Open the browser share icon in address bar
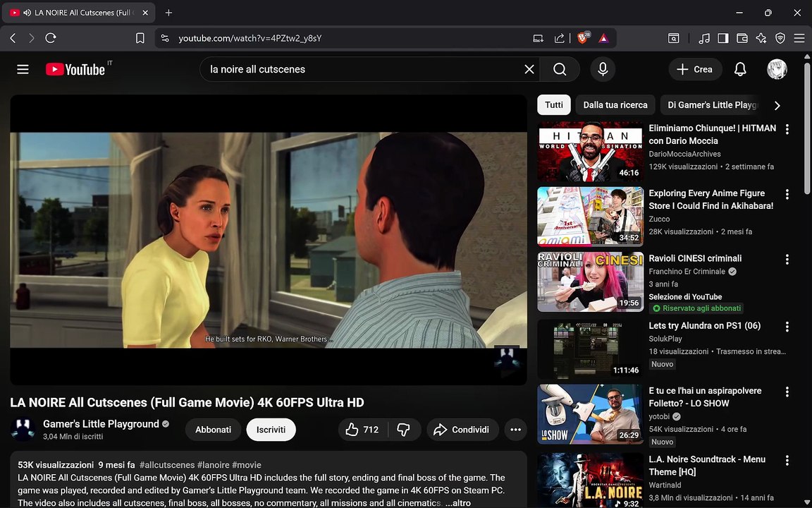812x508 pixels. click(x=559, y=38)
